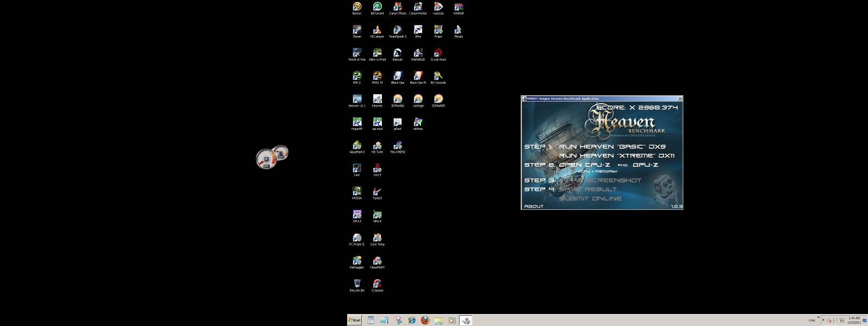The image size is (868, 326).
Task: Open the Norton desktop shortcut
Action: pyautogui.click(x=357, y=8)
